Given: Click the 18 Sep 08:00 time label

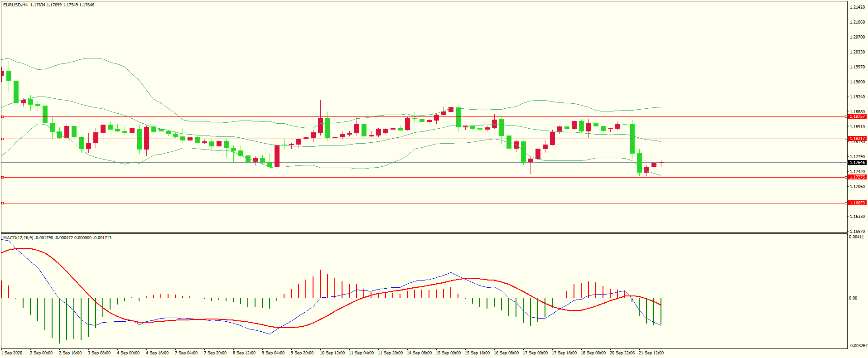Looking at the screenshot, I should click(593, 353).
